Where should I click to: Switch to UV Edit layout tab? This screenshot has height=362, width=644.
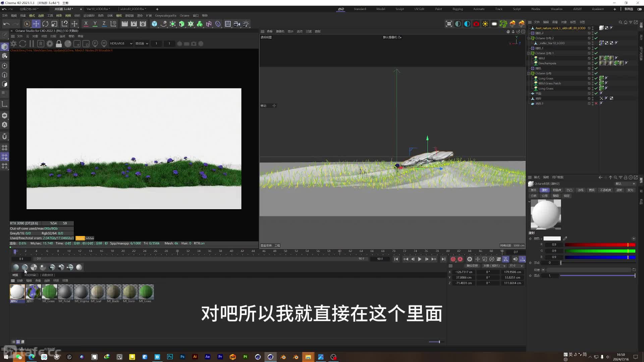(x=419, y=9)
